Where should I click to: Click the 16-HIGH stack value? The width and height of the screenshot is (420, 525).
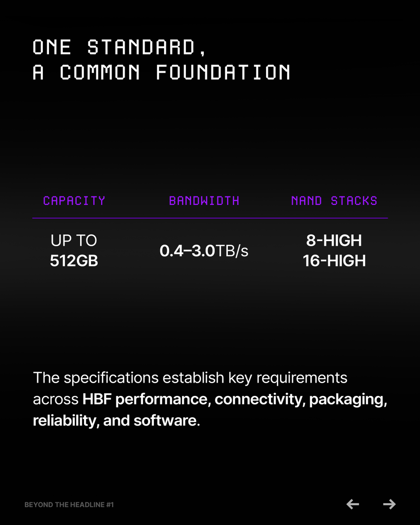(334, 261)
